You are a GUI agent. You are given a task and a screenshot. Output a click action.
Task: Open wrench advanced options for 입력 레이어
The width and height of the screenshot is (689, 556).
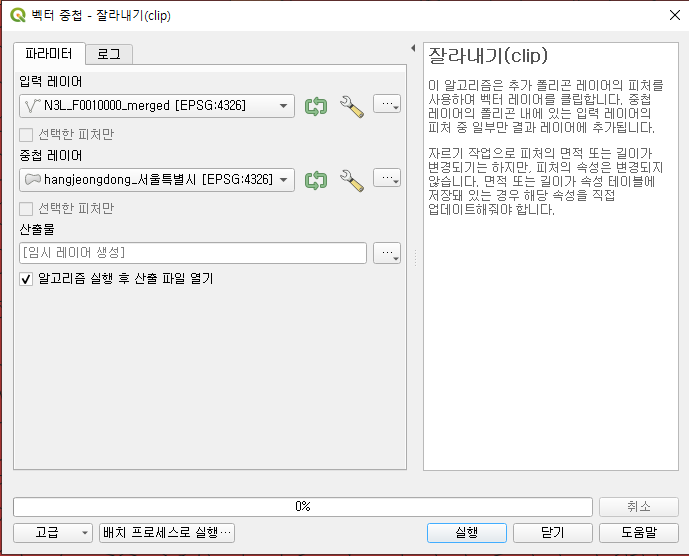(351, 105)
